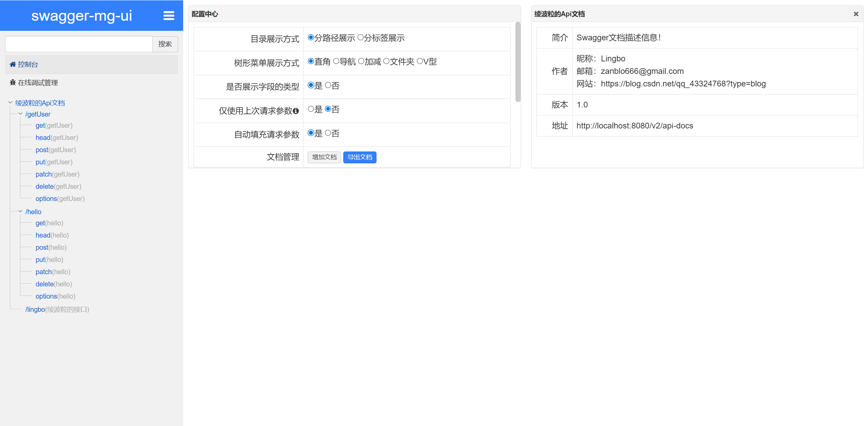The width and height of the screenshot is (868, 426).
Task: Collapse the /getUser tree node
Action: [20, 114]
